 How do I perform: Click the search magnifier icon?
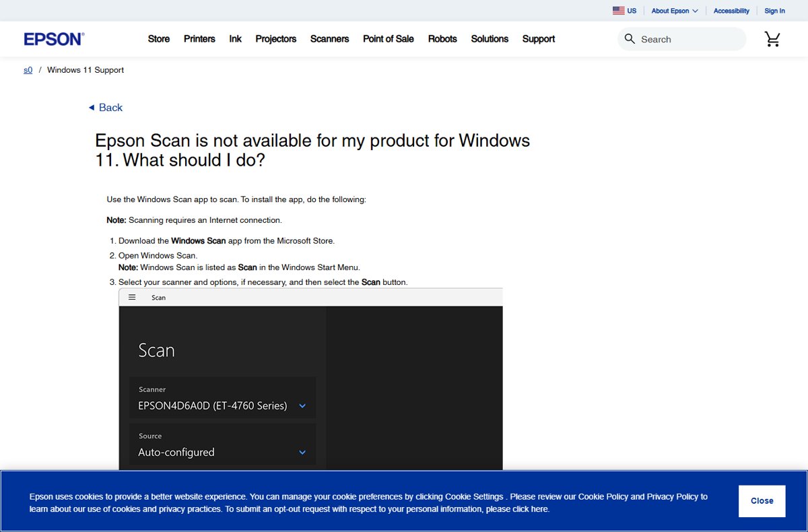pos(630,39)
